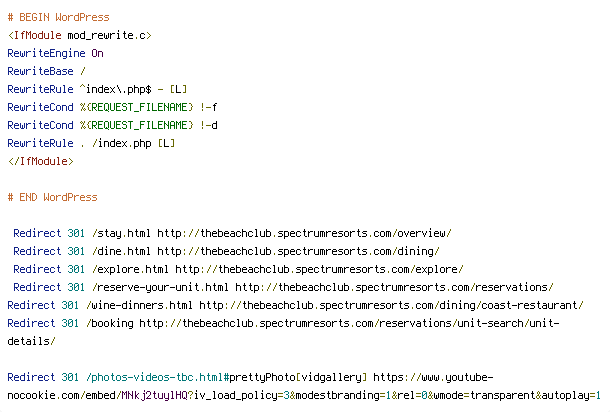This screenshot has width=610, height=412.
Task: Click the opening IfModule mod_rewrite.c tag
Action: coord(79,35)
